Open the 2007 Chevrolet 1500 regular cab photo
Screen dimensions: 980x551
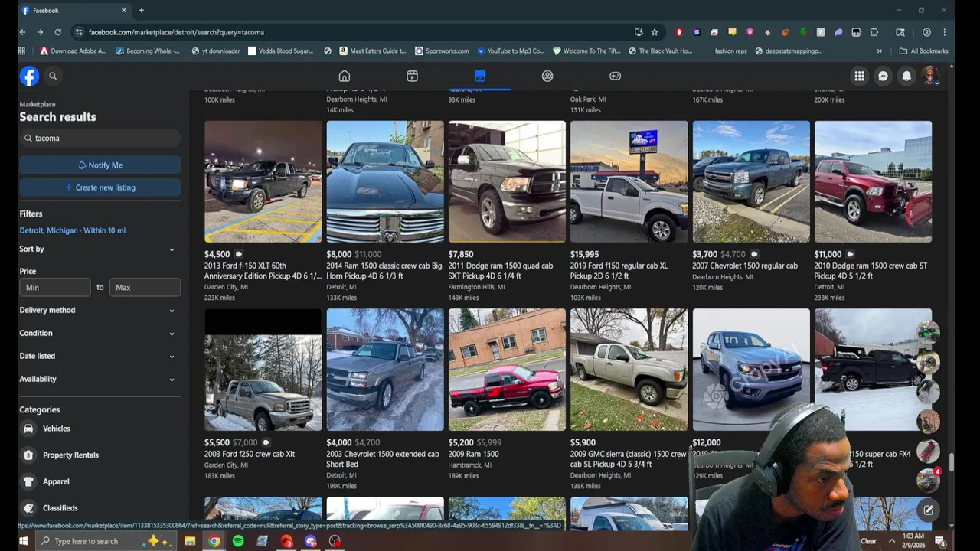[751, 181]
